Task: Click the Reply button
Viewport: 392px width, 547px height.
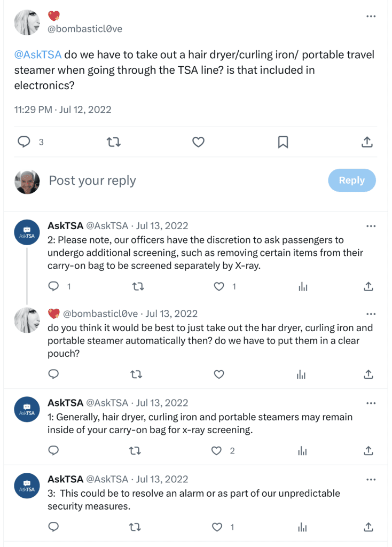Action: pos(351,180)
